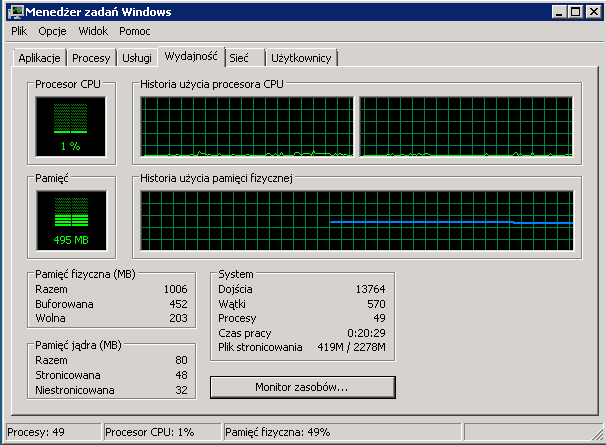Click the Niestronicowana value 32
606x445 pixels.
181,390
